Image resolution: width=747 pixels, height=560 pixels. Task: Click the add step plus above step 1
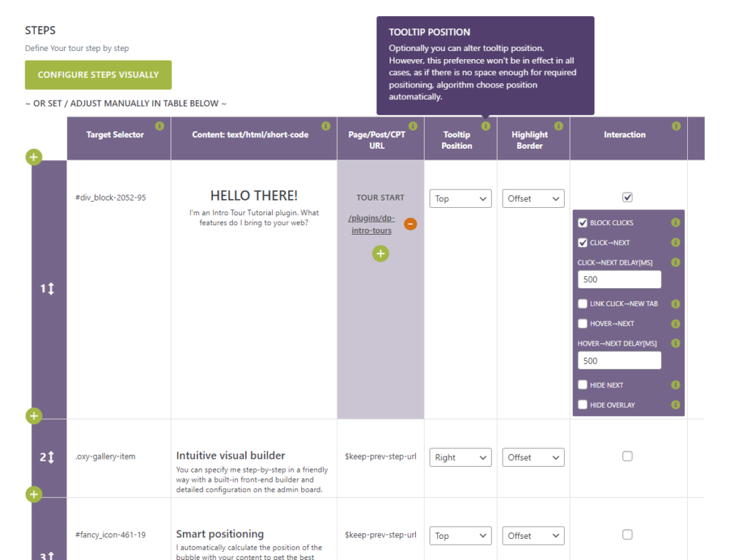tap(34, 157)
